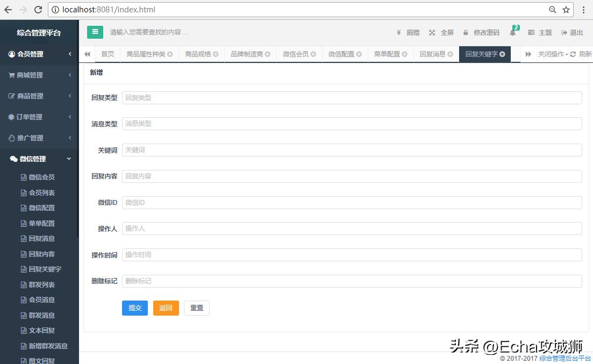Click the 全屏 fullscreen icon
The width and height of the screenshot is (593, 364).
432,32
